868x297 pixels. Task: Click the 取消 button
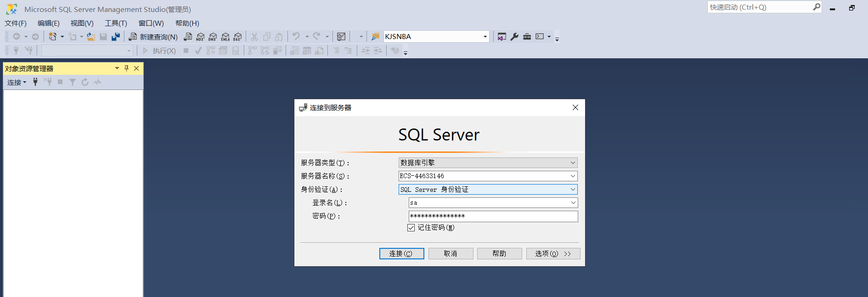coord(451,254)
